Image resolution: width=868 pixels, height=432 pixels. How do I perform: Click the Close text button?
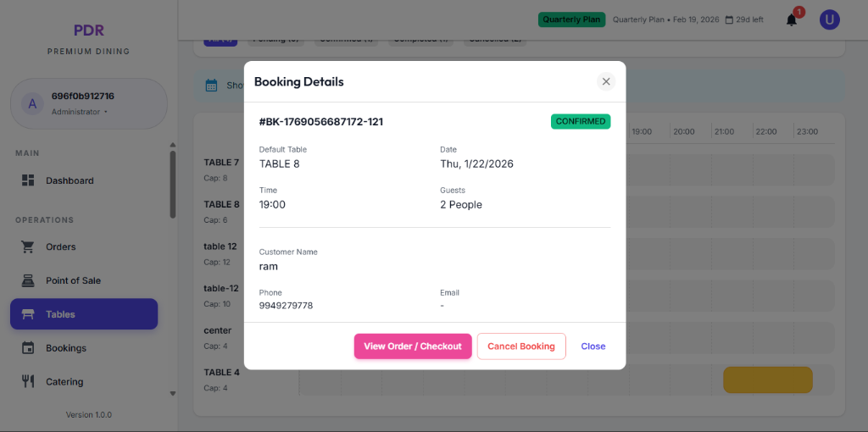pyautogui.click(x=593, y=346)
